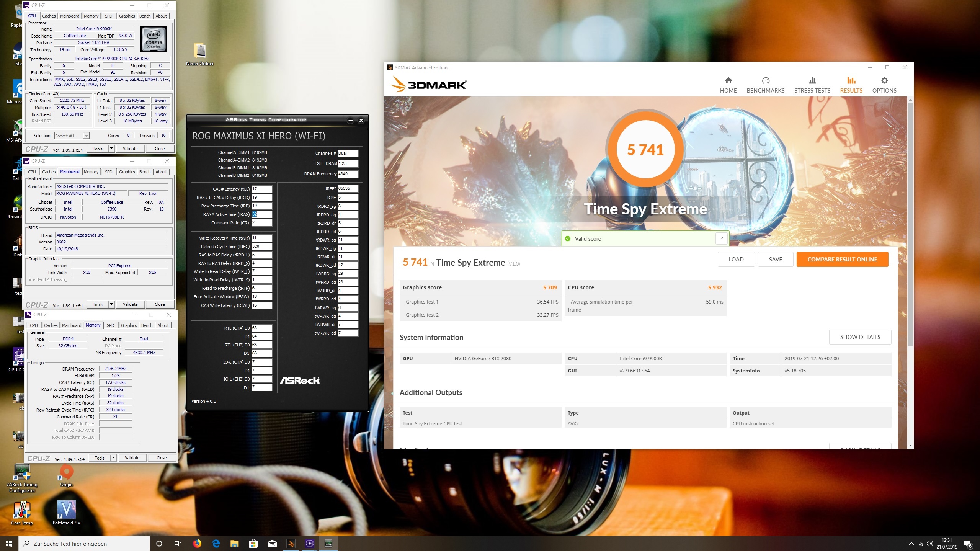Open Firefox from the taskbar
Image resolution: width=980 pixels, height=552 pixels.
[x=197, y=544]
